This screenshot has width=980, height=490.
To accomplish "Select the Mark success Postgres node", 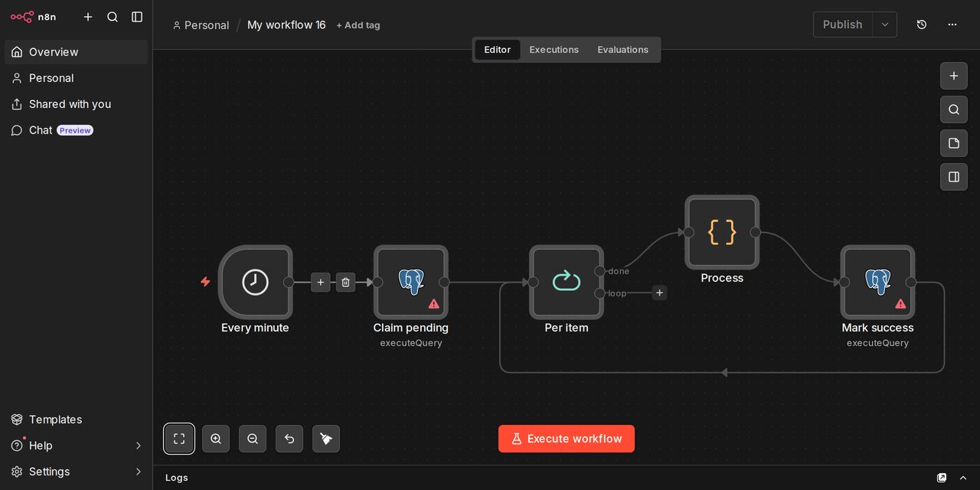I will coord(877,283).
